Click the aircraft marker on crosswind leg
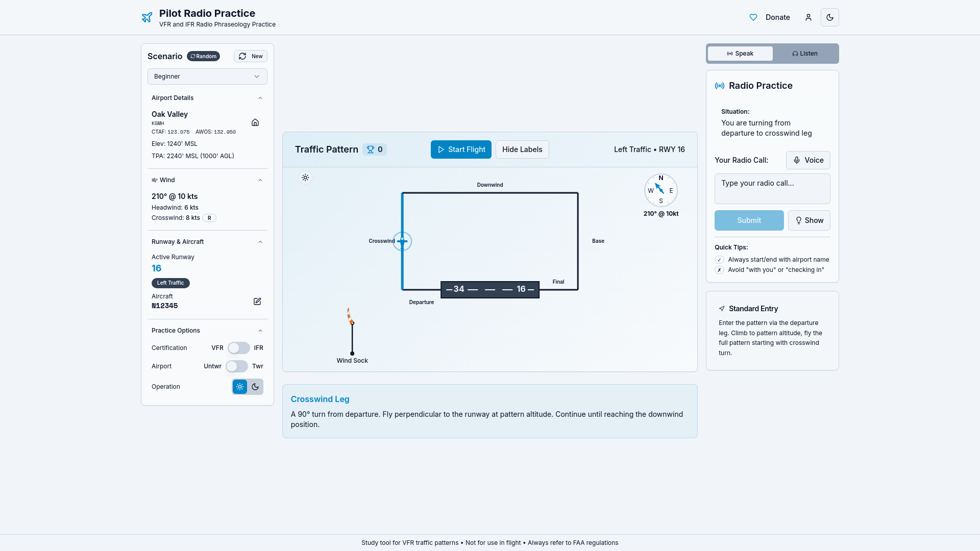Viewport: 980px width, 551px height. 402,241
